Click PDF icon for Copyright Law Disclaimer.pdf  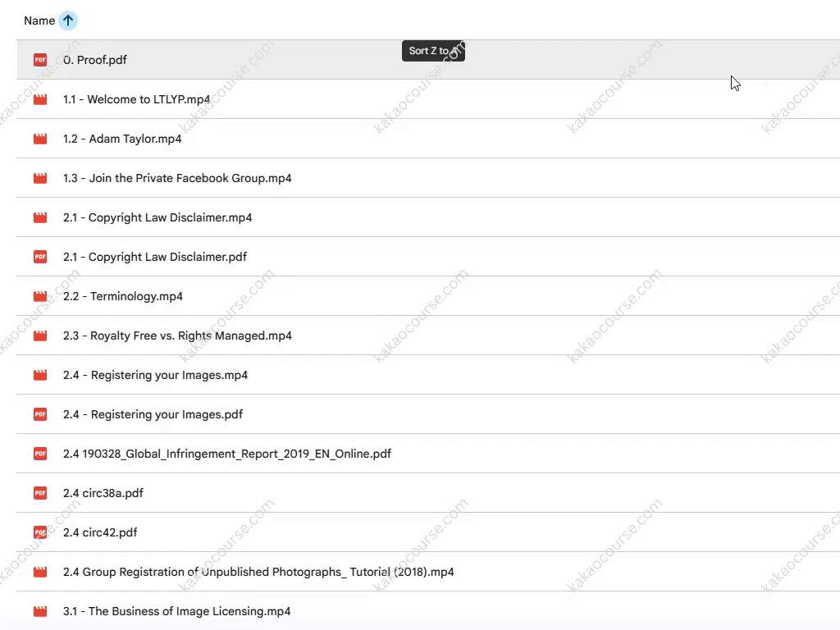click(40, 257)
